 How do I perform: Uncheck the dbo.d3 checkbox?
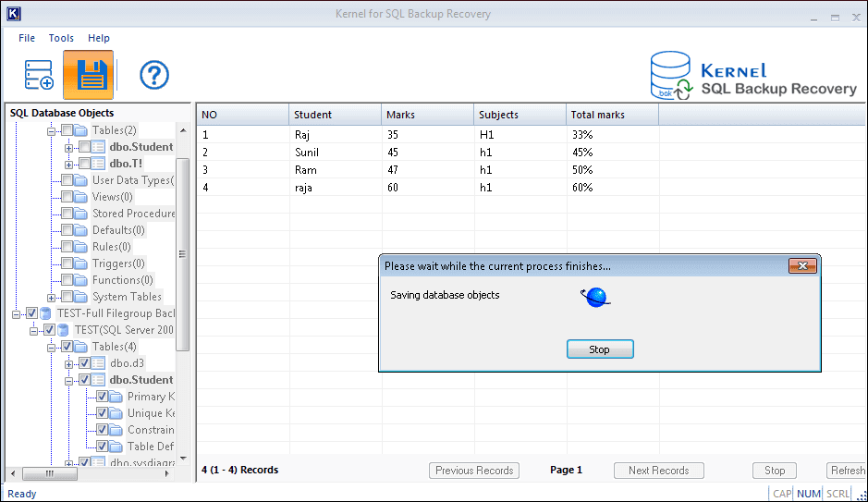click(84, 363)
